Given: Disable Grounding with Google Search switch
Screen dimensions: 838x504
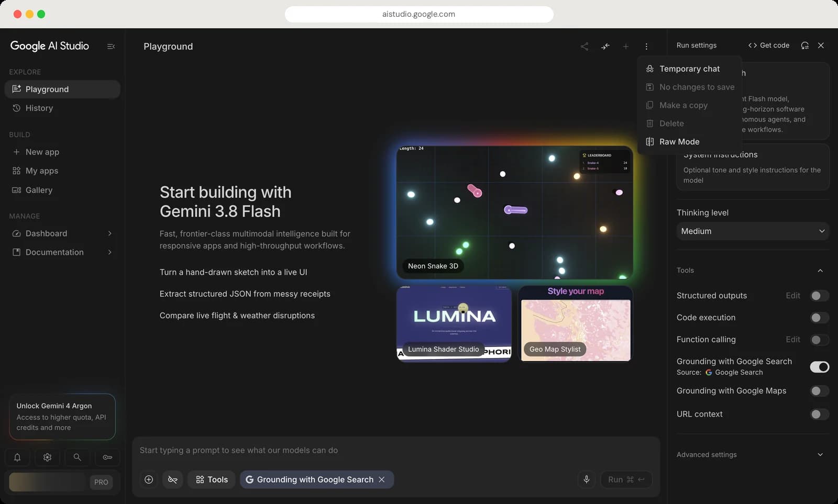Looking at the screenshot, I should (x=820, y=367).
